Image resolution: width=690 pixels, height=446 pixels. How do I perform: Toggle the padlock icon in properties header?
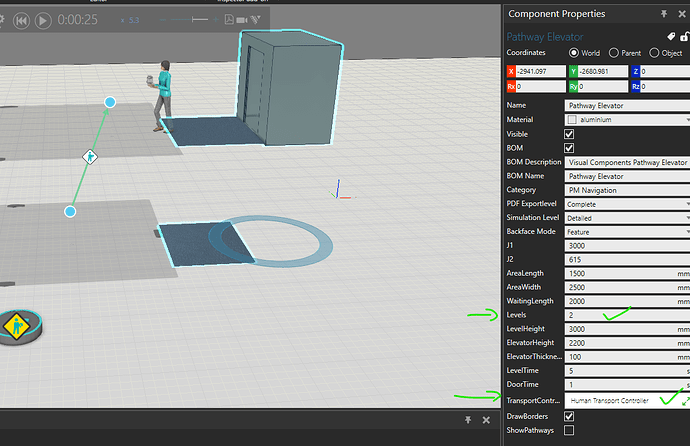[683, 37]
